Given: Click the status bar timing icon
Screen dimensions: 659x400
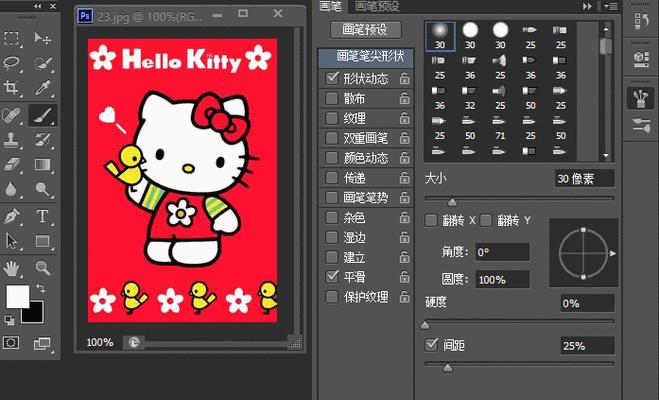Looking at the screenshot, I should (x=134, y=342).
